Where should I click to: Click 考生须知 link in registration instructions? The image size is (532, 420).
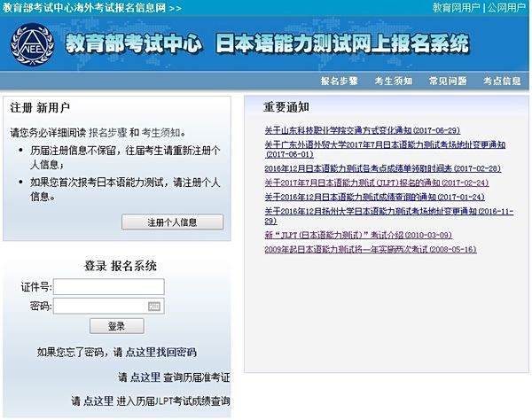pos(161,133)
